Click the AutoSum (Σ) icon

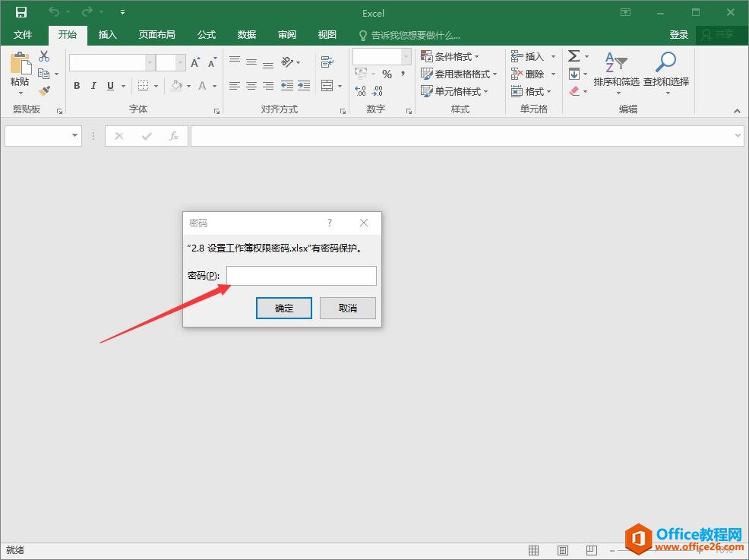pos(574,55)
